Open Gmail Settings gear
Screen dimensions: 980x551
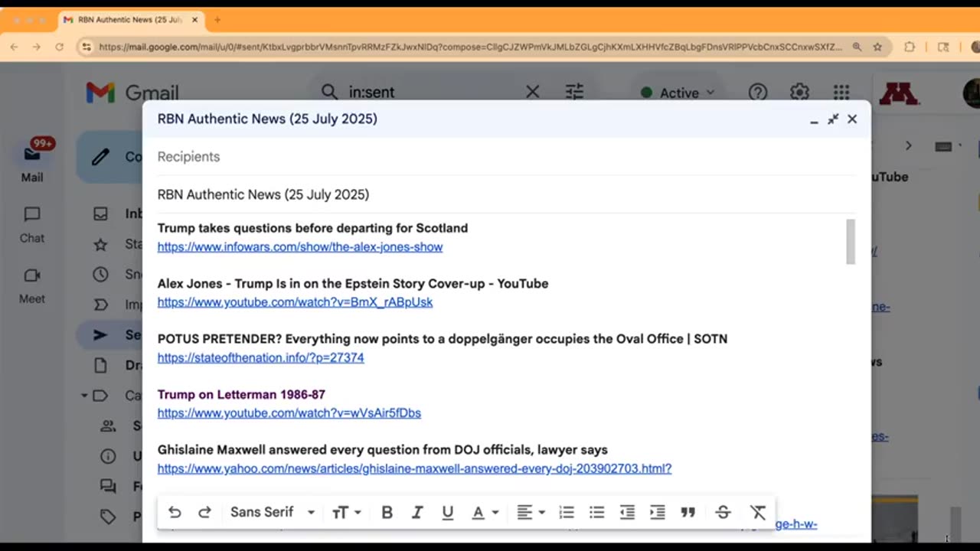(x=799, y=93)
